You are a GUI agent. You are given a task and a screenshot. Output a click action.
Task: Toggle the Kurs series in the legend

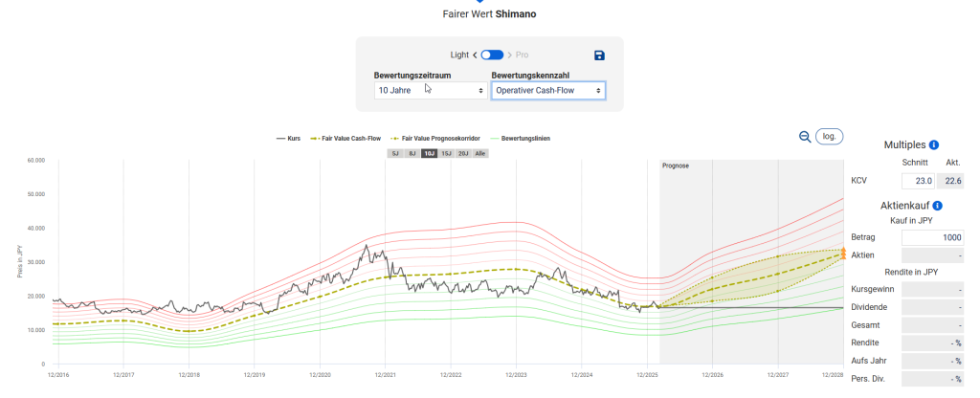(x=288, y=139)
